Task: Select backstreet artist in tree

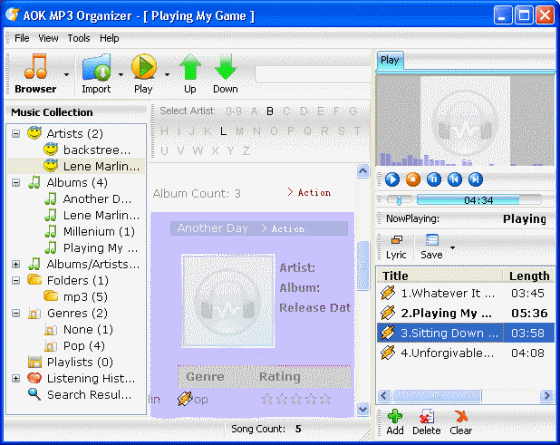Action: click(x=88, y=150)
